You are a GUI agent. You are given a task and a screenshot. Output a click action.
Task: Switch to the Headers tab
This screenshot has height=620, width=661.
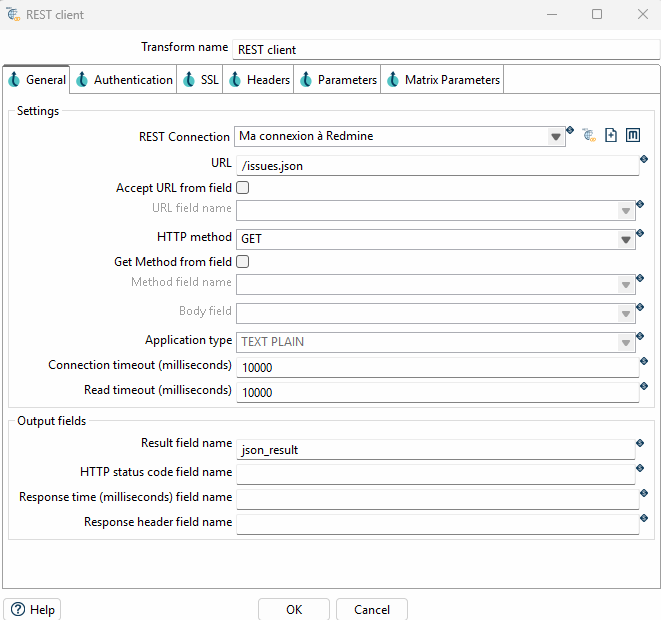point(258,79)
